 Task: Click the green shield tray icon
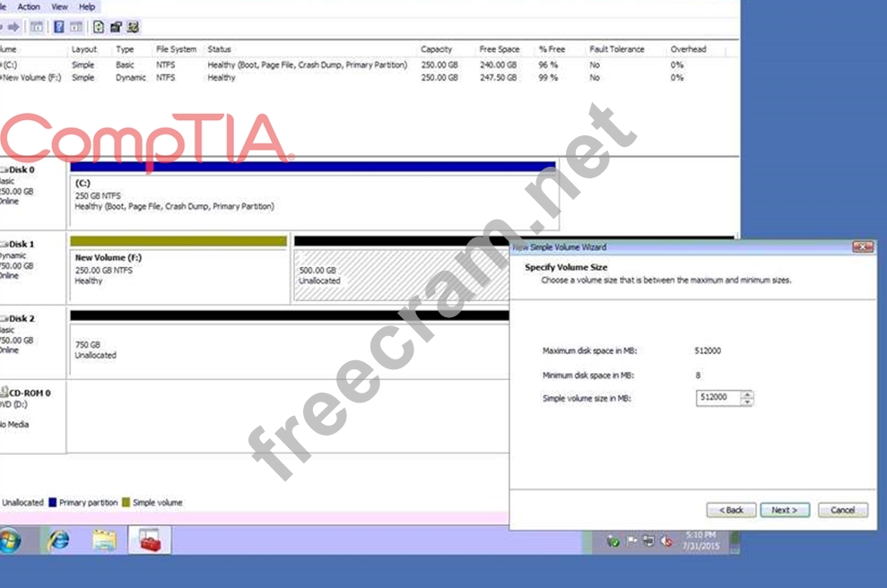(613, 541)
